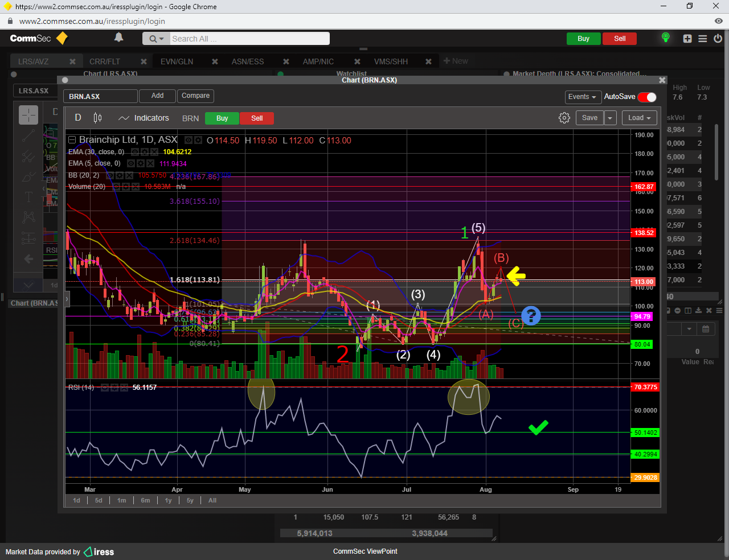
Task: Click the power logout icon
Action: pyautogui.click(x=718, y=39)
